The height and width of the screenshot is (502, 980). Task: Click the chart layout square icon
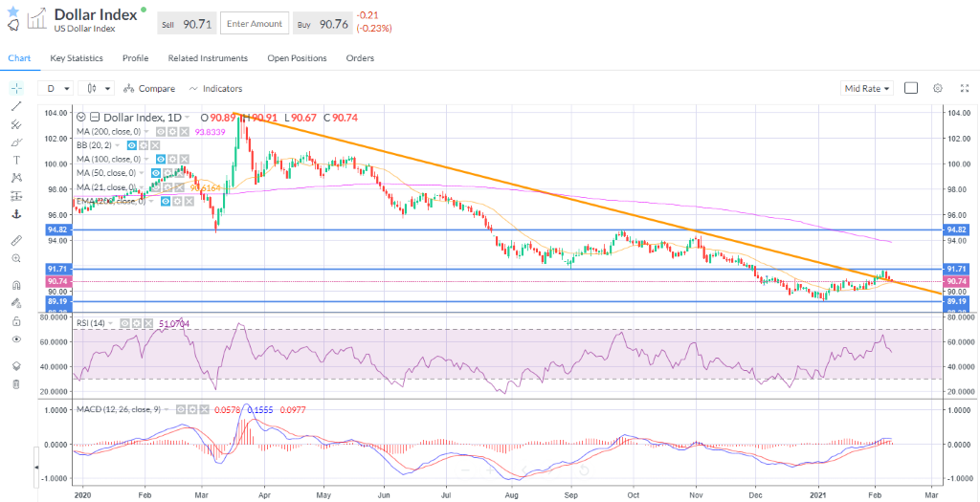pos(911,89)
